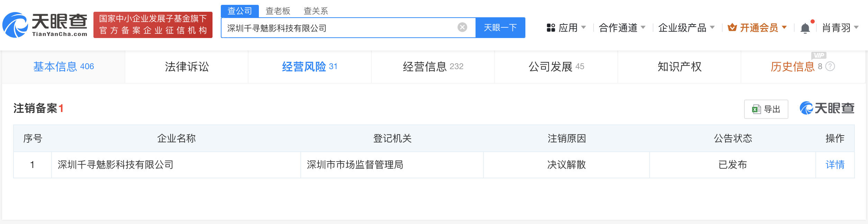Switch to the 查老板 search tab
The width and height of the screenshot is (868, 224).
click(x=278, y=11)
